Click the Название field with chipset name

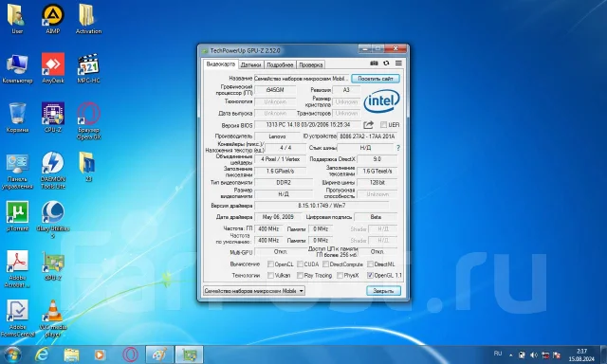(302, 79)
